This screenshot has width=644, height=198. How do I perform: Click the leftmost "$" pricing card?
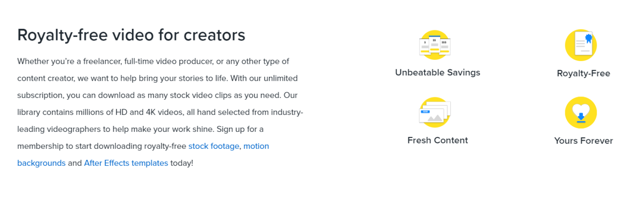(x=425, y=46)
